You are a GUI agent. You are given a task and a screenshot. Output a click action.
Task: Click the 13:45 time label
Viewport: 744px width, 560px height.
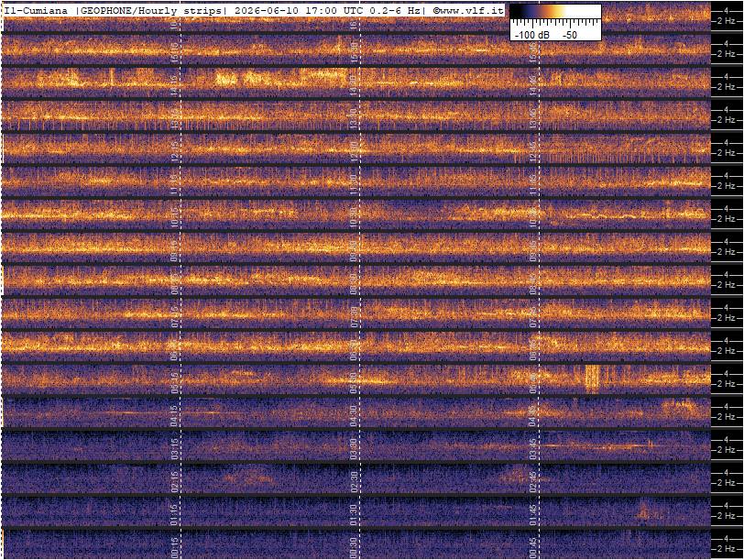[533, 119]
